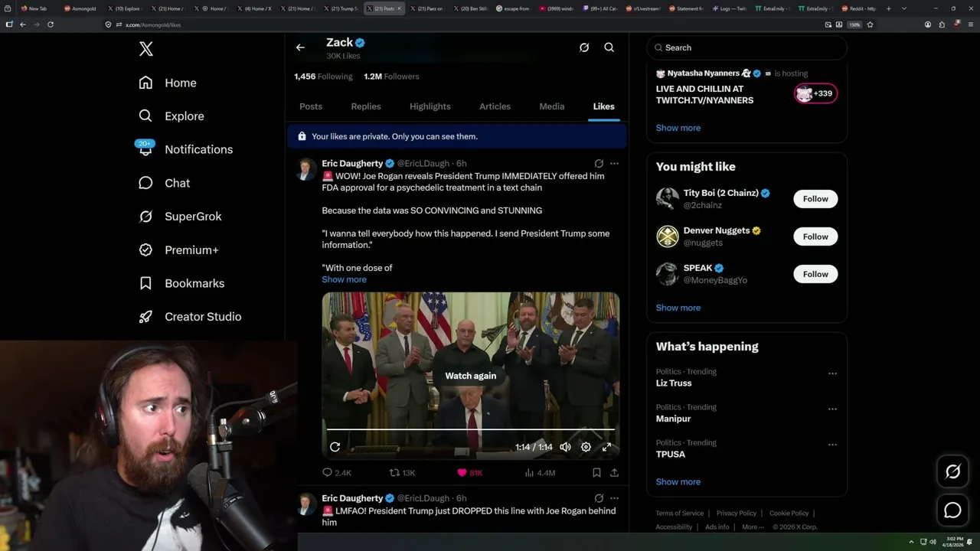The height and width of the screenshot is (551, 980).
Task: Click the Grok icon in profile header
Action: click(x=584, y=47)
